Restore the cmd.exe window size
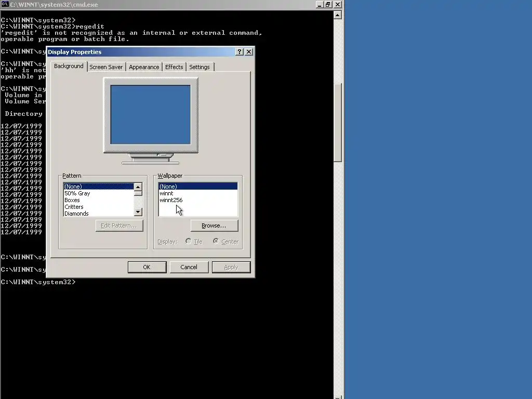 (x=328, y=4)
